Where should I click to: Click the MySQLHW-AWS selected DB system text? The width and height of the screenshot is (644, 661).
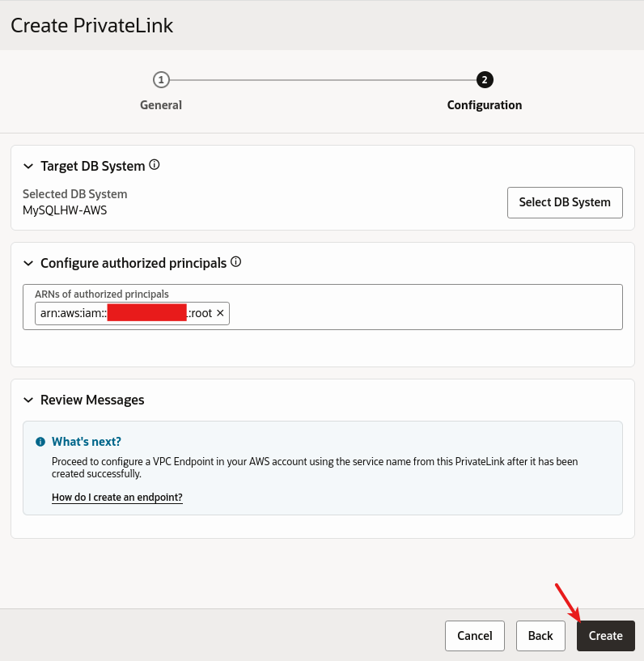tap(65, 210)
